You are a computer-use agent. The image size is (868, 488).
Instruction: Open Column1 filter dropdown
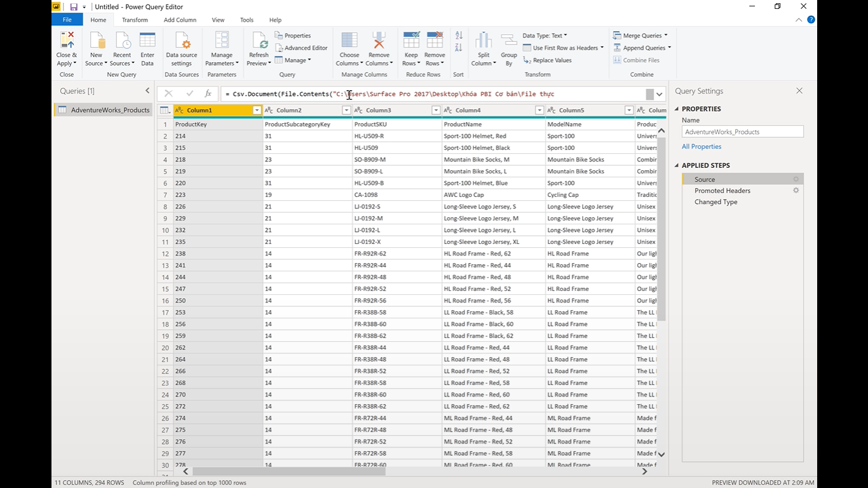[x=257, y=111]
